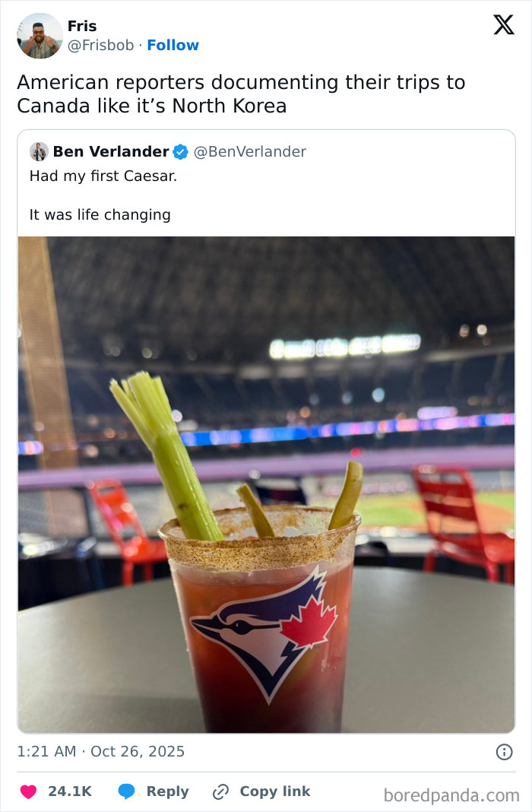532x812 pixels.
Task: Click the 24.1K like count
Action: point(69,791)
